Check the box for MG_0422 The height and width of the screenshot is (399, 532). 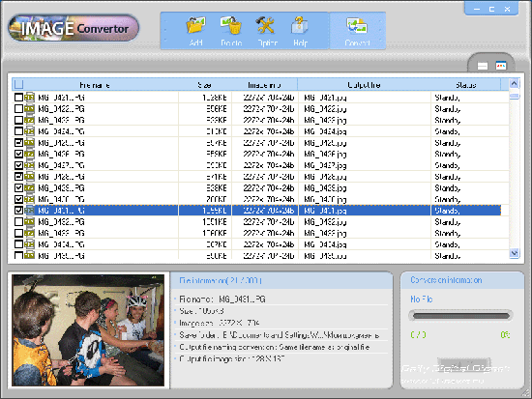coord(18,109)
